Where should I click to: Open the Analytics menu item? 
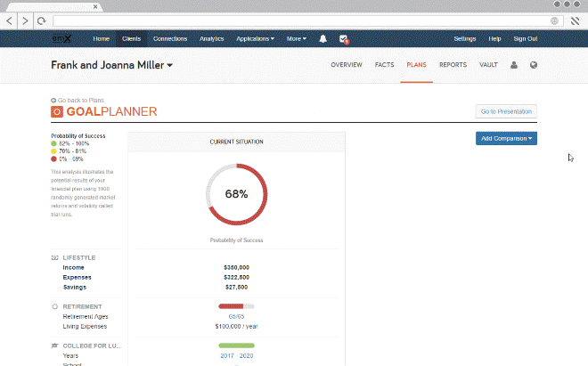click(211, 38)
